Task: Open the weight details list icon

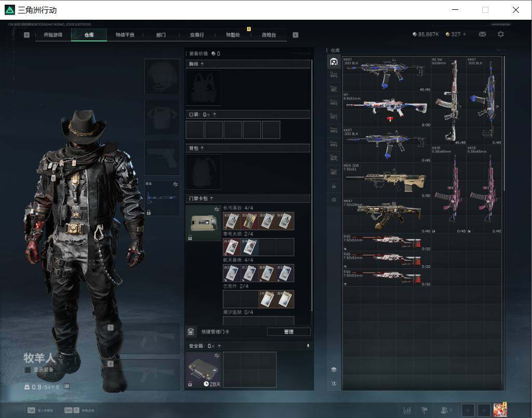Action: (x=67, y=386)
